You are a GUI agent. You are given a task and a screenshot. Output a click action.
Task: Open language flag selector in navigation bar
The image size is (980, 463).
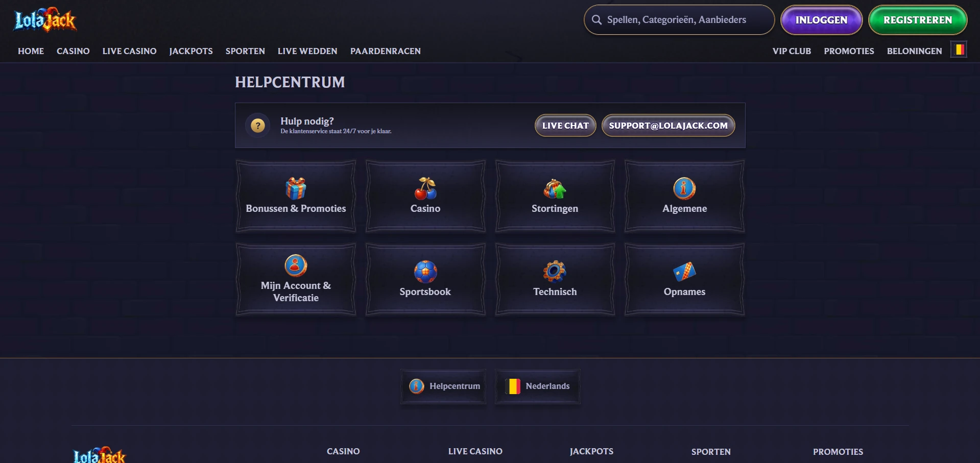click(x=959, y=50)
